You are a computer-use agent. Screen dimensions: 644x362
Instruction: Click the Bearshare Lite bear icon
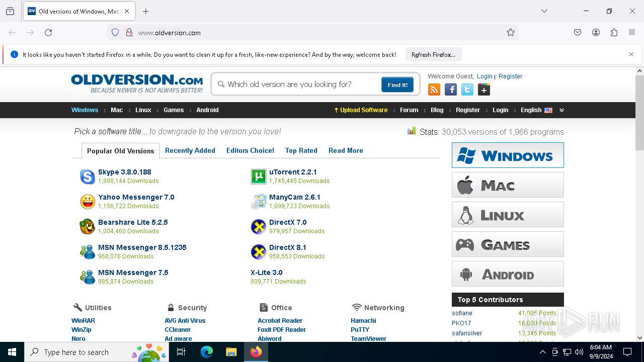(x=88, y=227)
